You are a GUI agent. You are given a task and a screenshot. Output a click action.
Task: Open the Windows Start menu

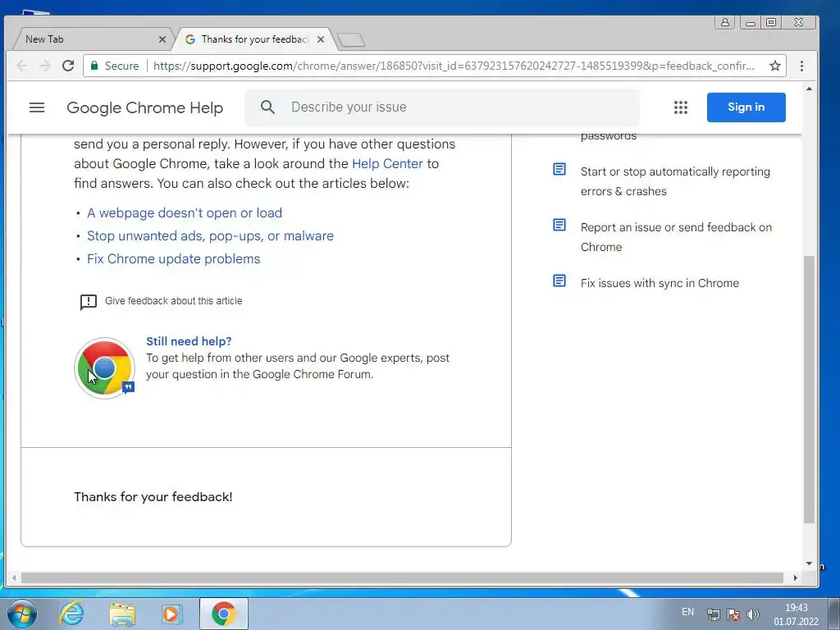22,614
